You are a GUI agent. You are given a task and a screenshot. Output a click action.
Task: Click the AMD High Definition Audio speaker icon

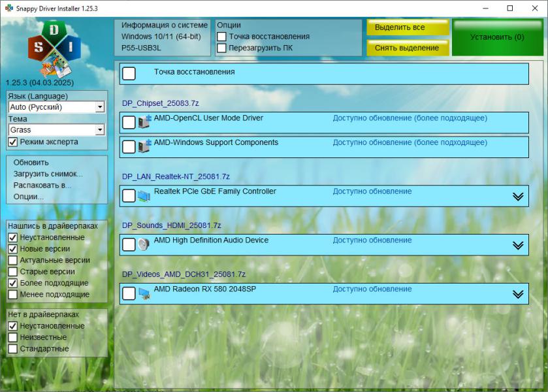point(144,244)
